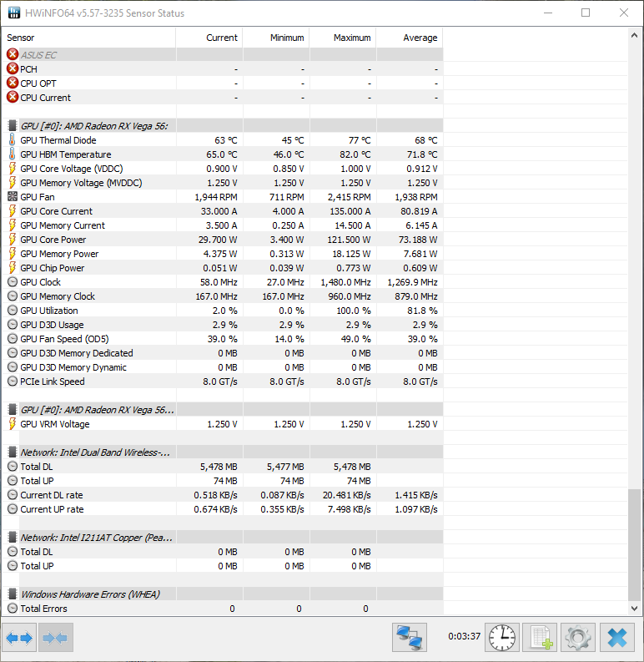Screen dimensions: 644x662
Task: Click the icon beside Current DL rate
Action: pyautogui.click(x=13, y=495)
